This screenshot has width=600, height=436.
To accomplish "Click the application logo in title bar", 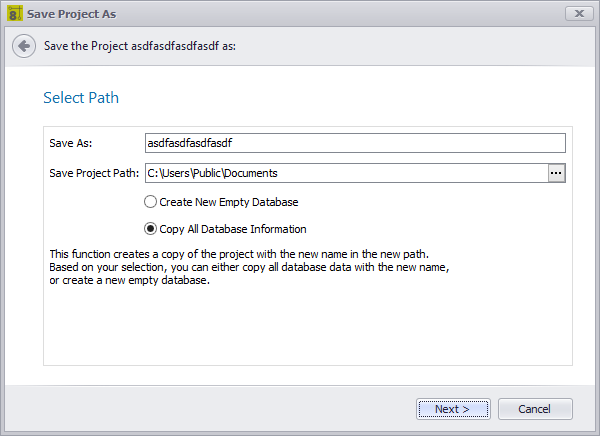I will 15,13.
